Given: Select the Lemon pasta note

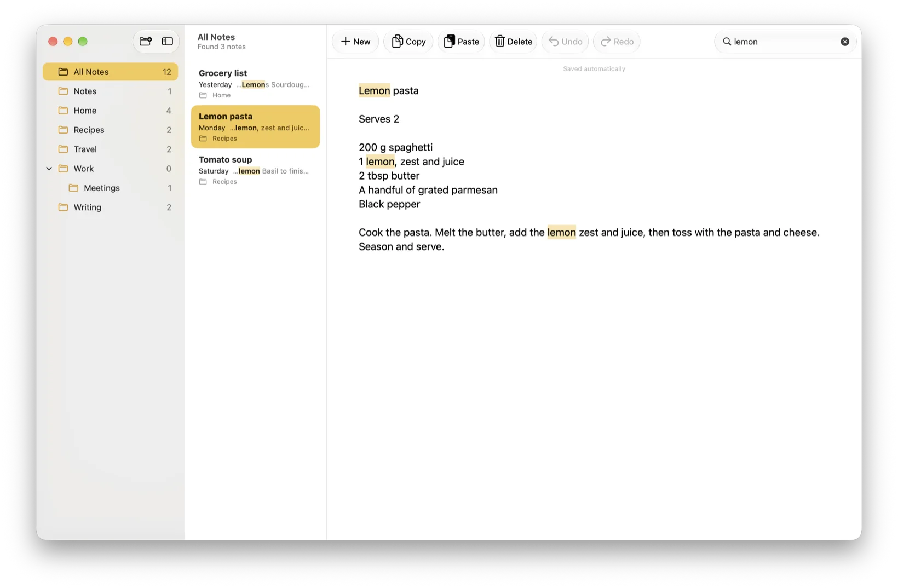Looking at the screenshot, I should [255, 127].
